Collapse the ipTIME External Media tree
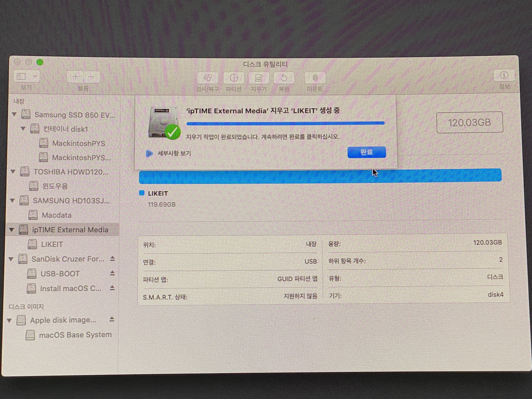532x399 pixels. (11, 229)
